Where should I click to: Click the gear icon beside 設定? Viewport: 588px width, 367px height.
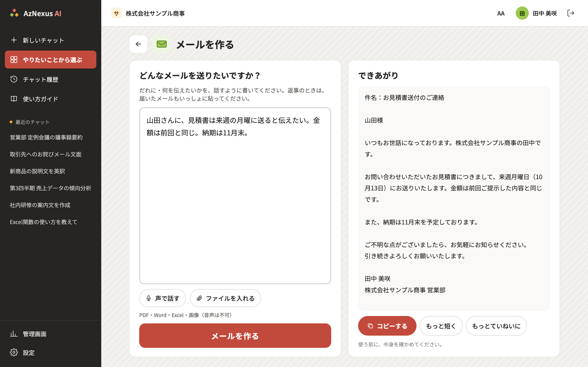(x=14, y=352)
